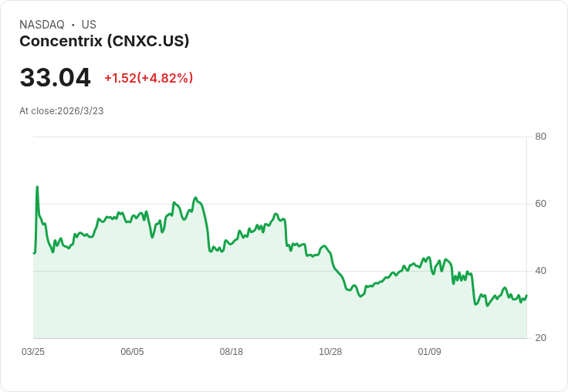
Task: Click the NASDAQ exchange label
Action: coord(42,25)
